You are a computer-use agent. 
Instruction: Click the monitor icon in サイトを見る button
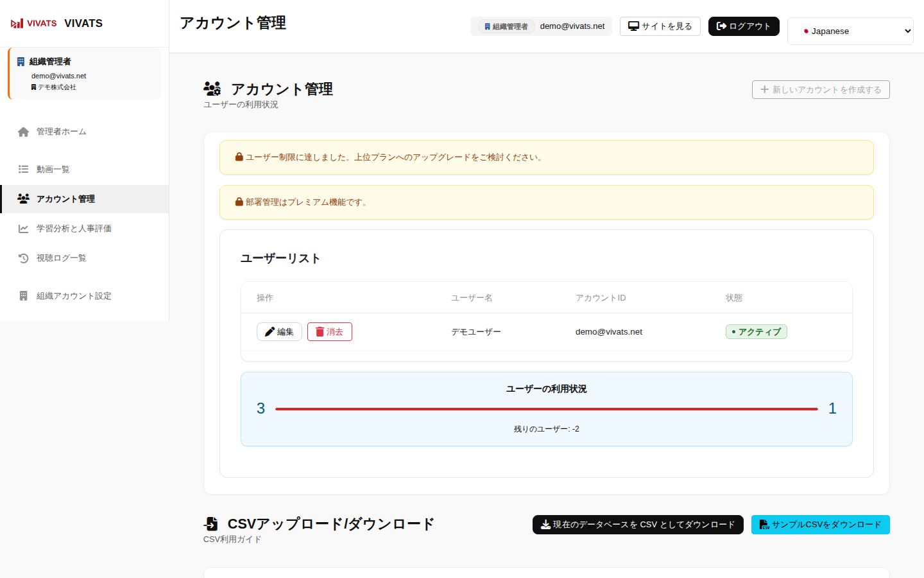634,26
